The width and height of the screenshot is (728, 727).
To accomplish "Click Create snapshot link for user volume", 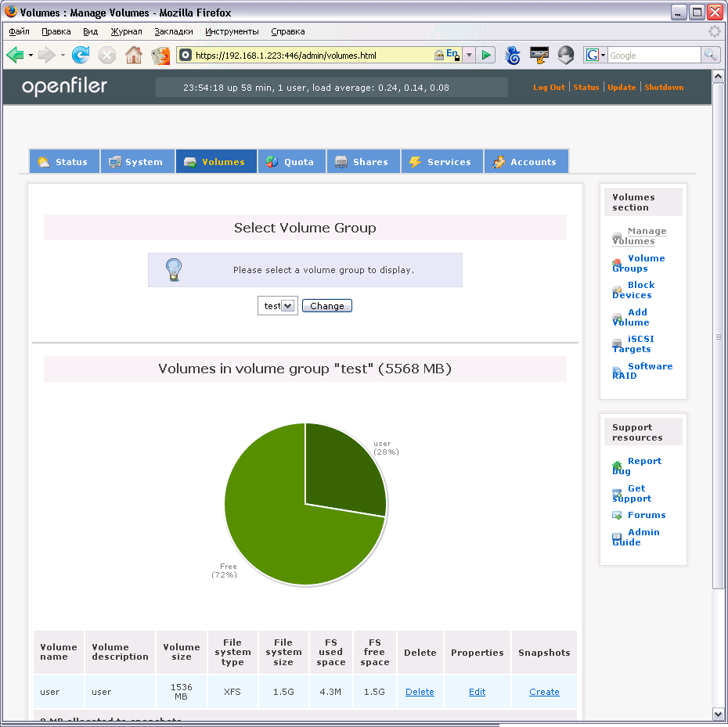I will pyautogui.click(x=544, y=692).
